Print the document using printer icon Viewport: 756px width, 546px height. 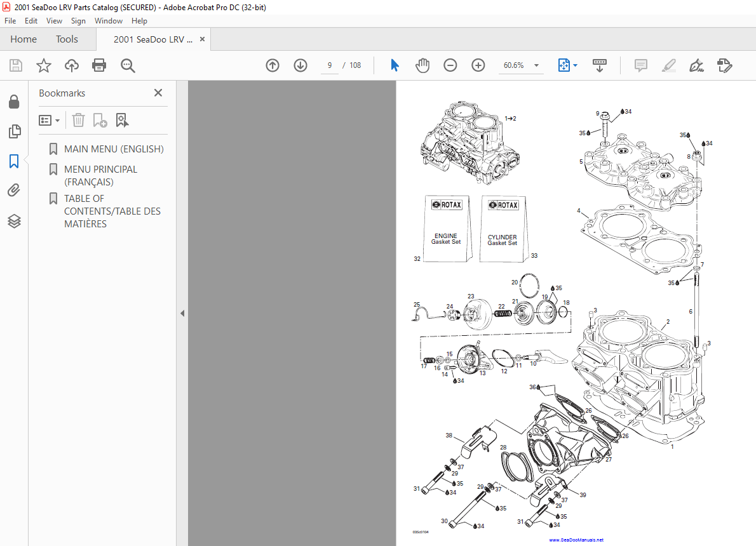pos(99,65)
